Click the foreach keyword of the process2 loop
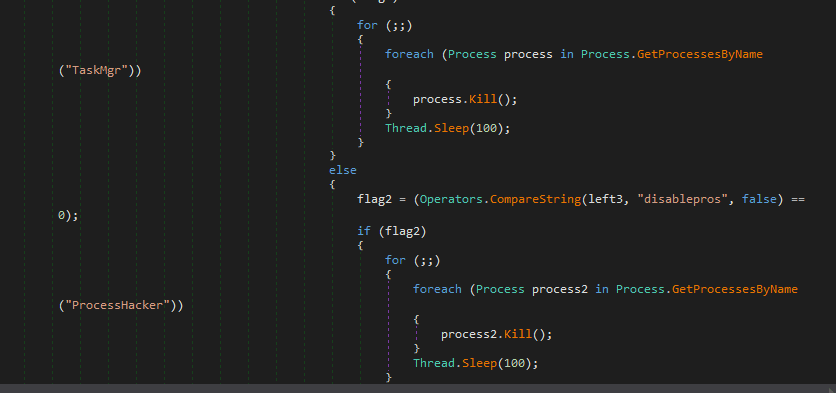Image resolution: width=836 pixels, height=393 pixels. click(x=437, y=289)
